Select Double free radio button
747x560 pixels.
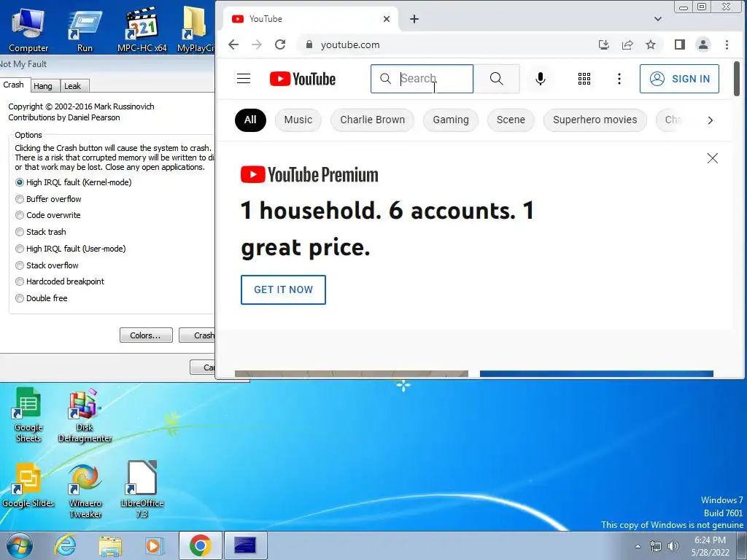coord(42,298)
